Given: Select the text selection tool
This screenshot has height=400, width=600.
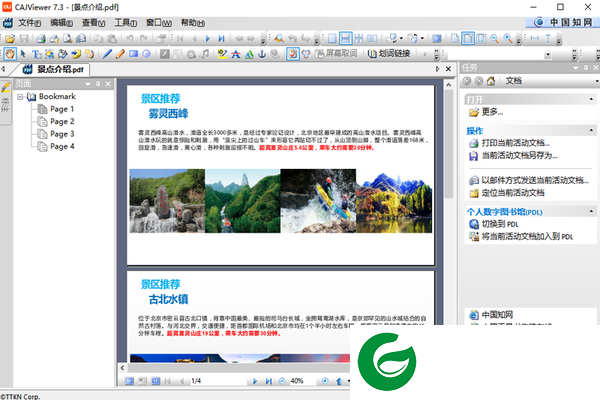Looking at the screenshot, I should (36, 54).
